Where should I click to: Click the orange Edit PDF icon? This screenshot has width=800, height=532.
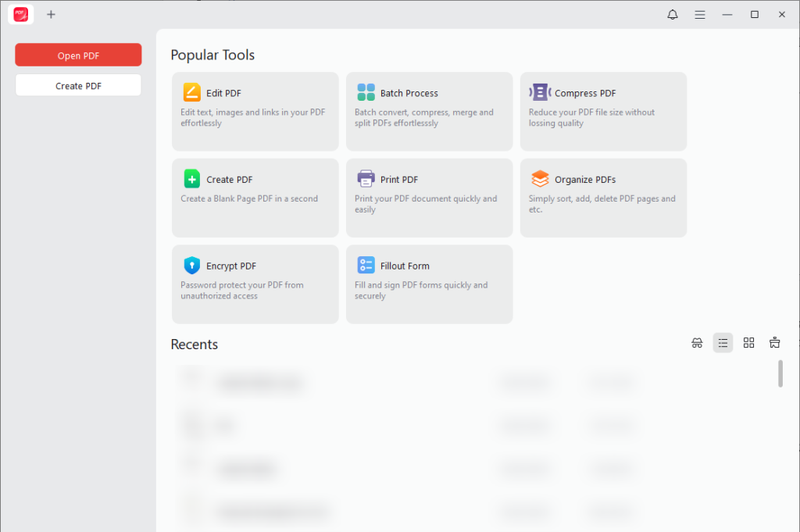click(x=192, y=92)
